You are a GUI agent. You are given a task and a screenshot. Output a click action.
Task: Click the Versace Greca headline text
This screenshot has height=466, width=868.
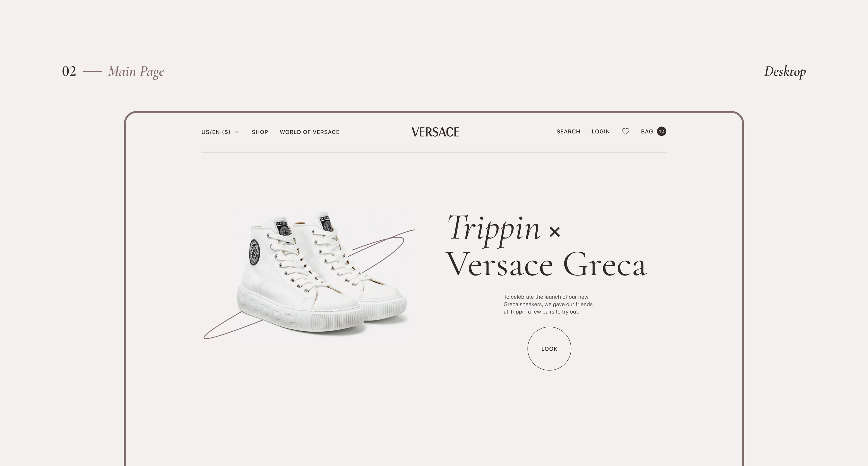pyautogui.click(x=546, y=265)
